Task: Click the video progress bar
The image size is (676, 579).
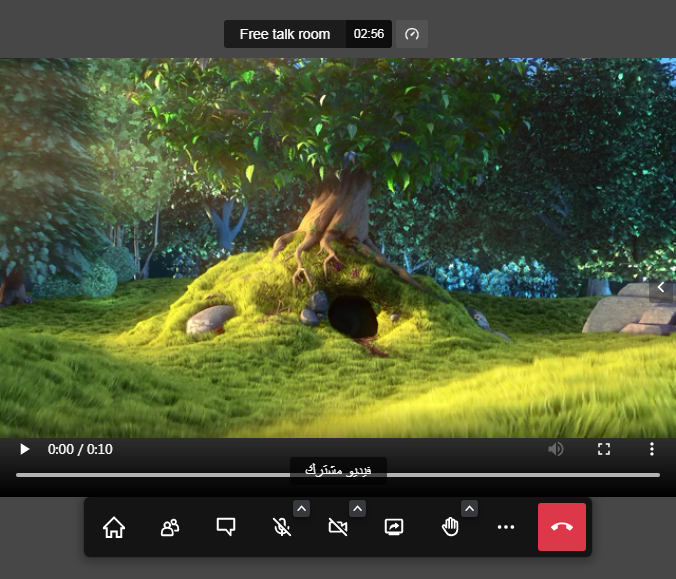Action: pos(338,475)
